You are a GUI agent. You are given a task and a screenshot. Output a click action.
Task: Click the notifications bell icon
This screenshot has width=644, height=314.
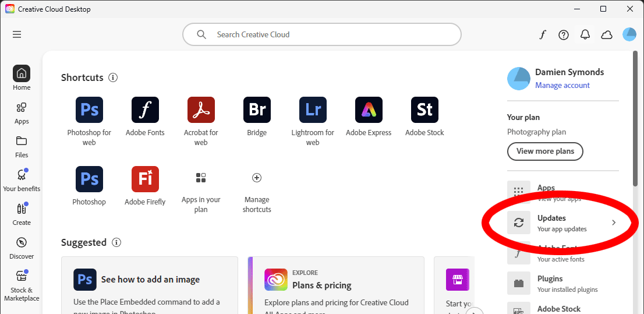585,34
